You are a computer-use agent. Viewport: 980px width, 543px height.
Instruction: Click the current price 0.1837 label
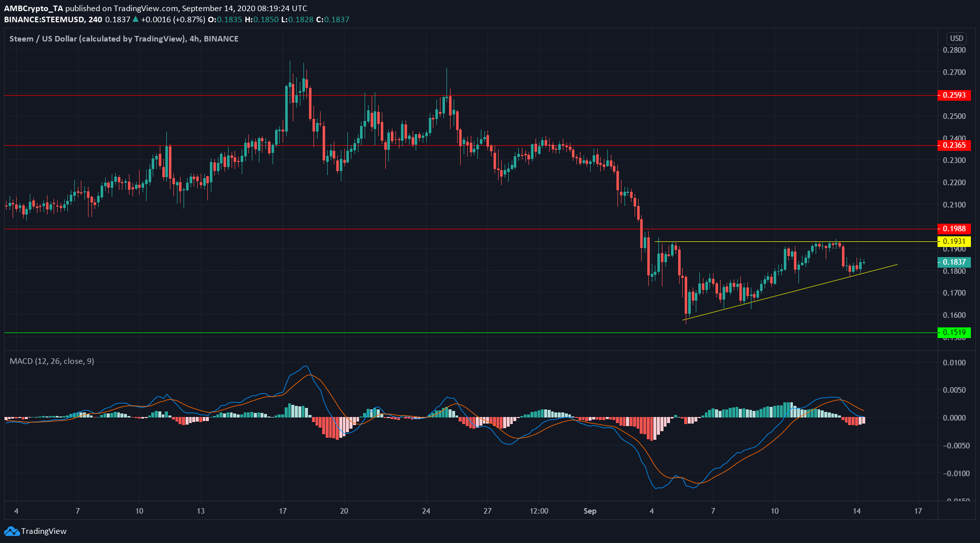(x=954, y=262)
